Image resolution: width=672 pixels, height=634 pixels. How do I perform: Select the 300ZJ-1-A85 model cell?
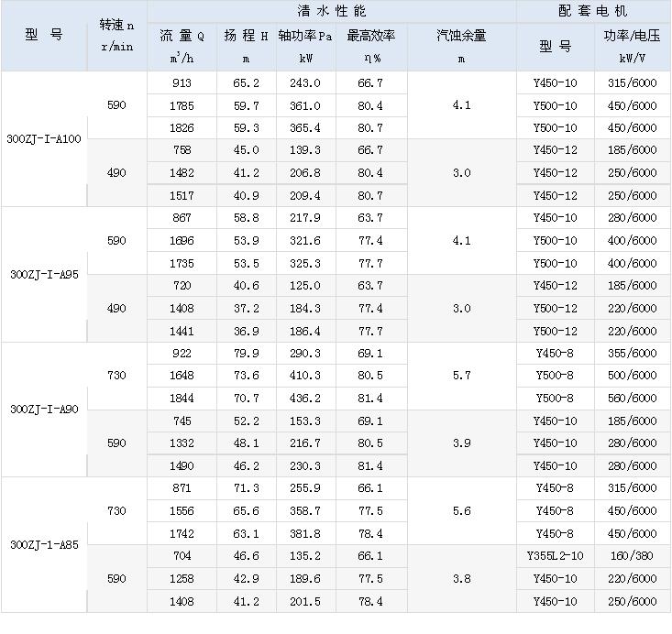pyautogui.click(x=44, y=544)
